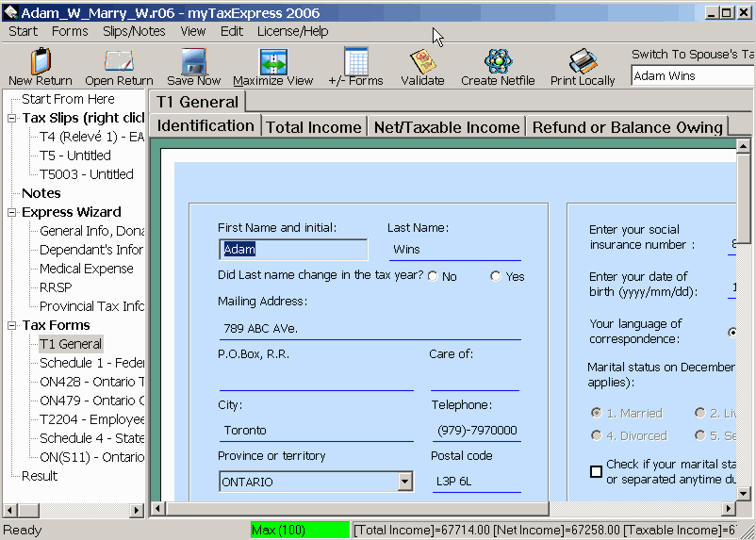
Task: Switch to Refund or Balance Owing tab
Action: click(x=627, y=127)
